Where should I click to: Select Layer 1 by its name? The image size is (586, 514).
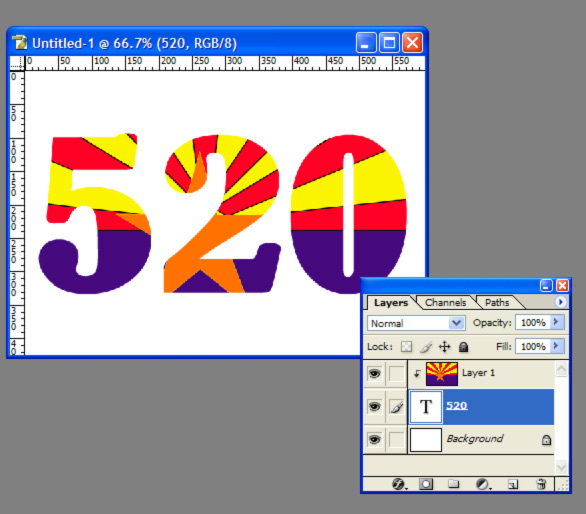[x=478, y=373]
